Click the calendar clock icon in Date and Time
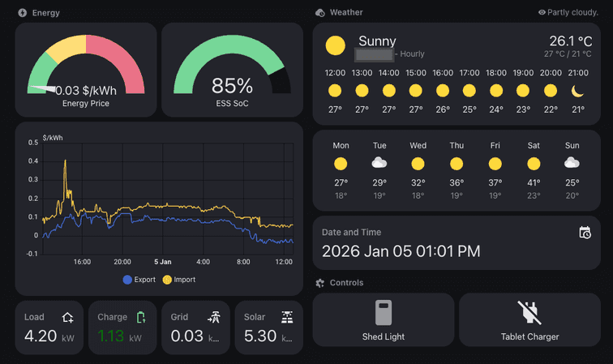The height and width of the screenshot is (364, 613). [x=585, y=233]
